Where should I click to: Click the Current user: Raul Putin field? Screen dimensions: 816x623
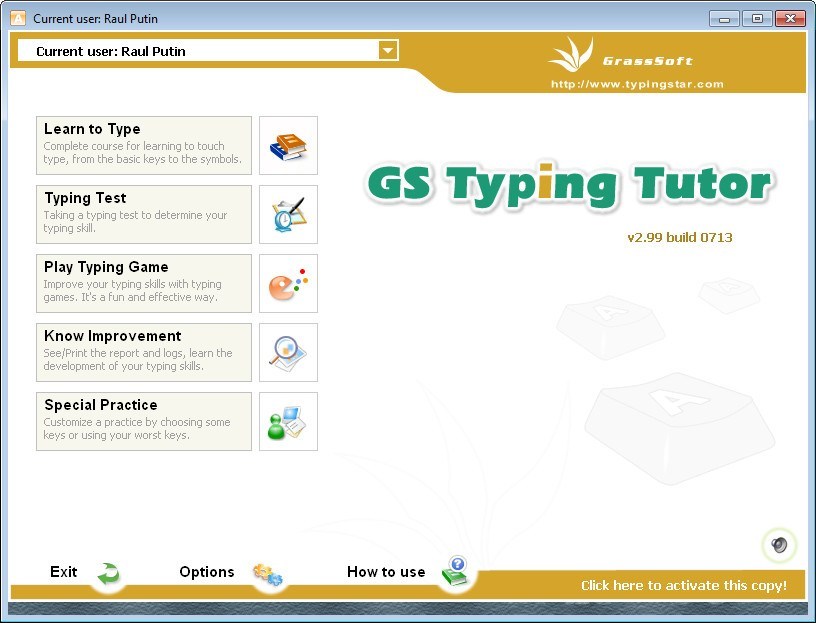[x=208, y=50]
